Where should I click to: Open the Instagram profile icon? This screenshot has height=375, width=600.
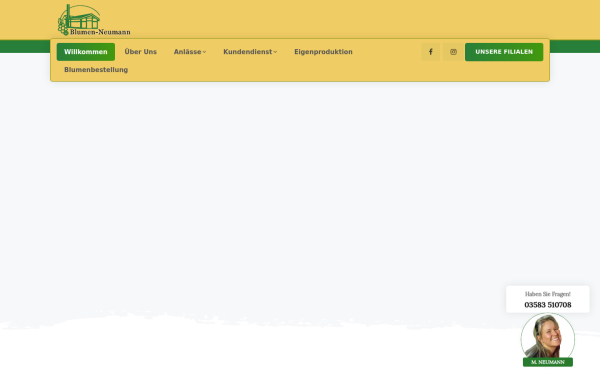point(453,52)
